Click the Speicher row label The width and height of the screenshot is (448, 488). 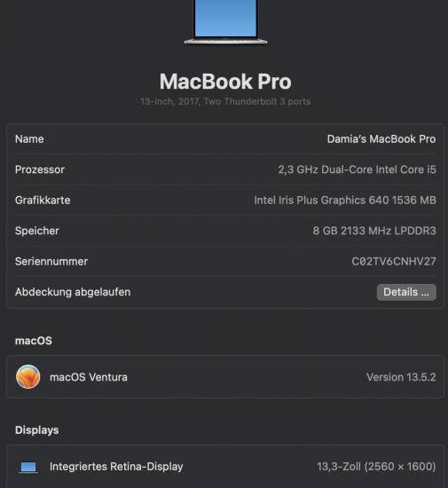(37, 231)
